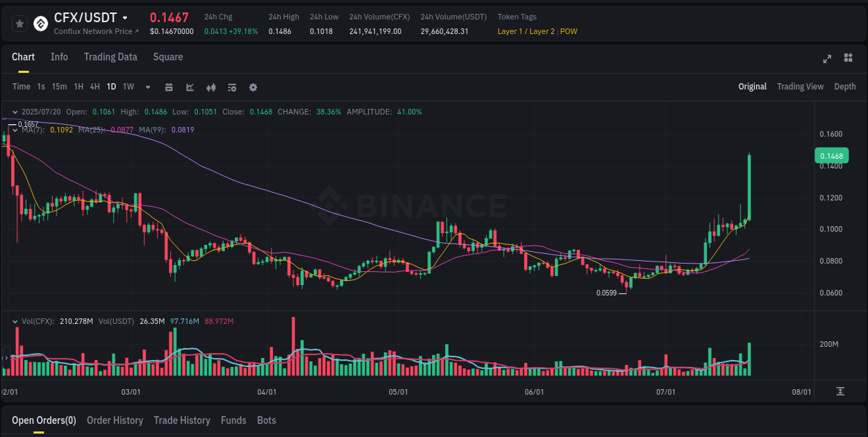Screen dimensions: 868x437
Task: Click the green 0.1468 price label
Action: tap(831, 155)
